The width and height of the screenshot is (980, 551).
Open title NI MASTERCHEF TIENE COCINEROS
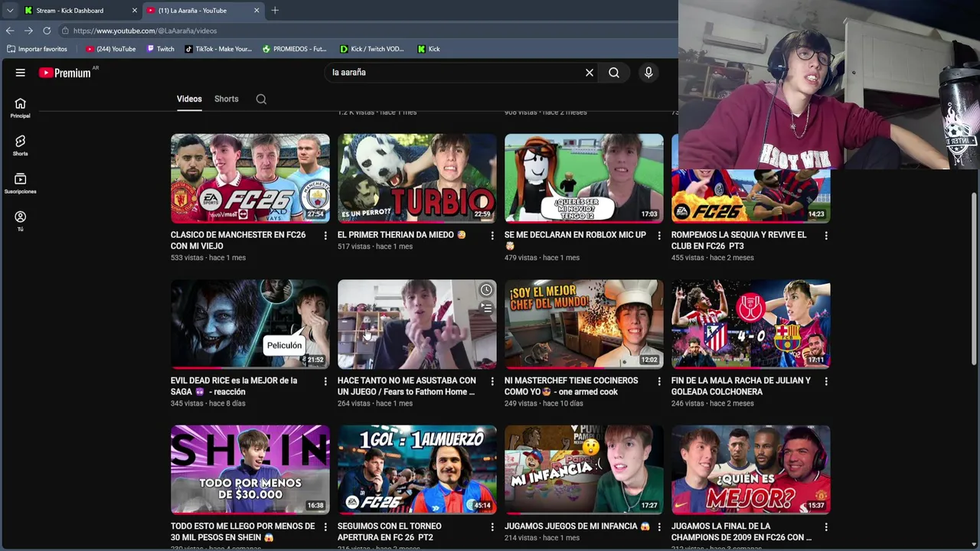[x=572, y=386]
